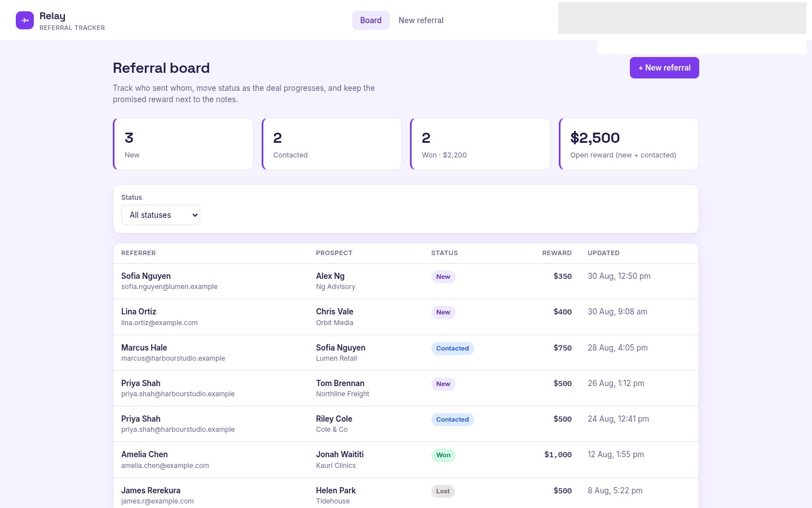Click prospect name Alex Ng
Viewport: 812px width, 508px height.
click(x=330, y=276)
